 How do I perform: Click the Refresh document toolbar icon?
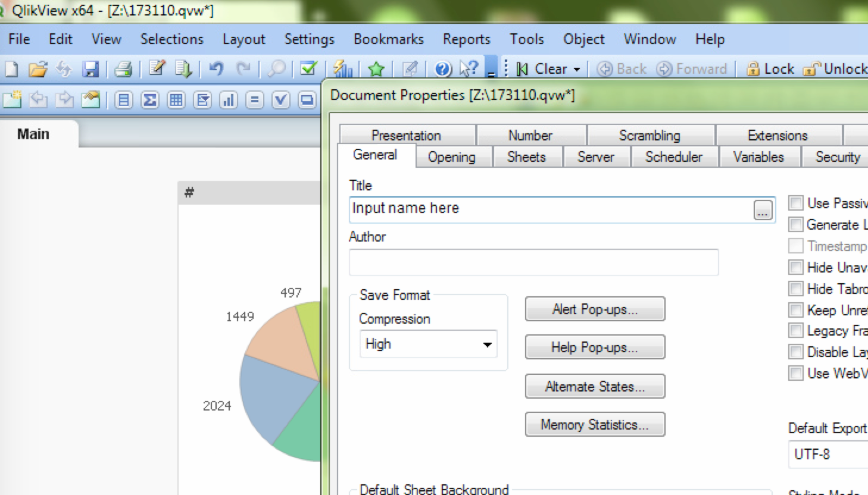pyautogui.click(x=64, y=69)
